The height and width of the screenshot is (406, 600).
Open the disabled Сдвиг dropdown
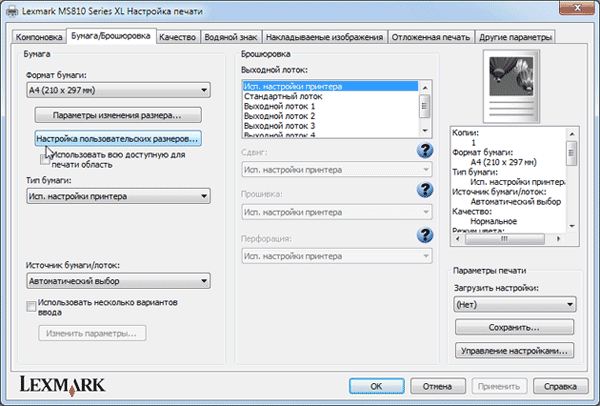coord(337,170)
